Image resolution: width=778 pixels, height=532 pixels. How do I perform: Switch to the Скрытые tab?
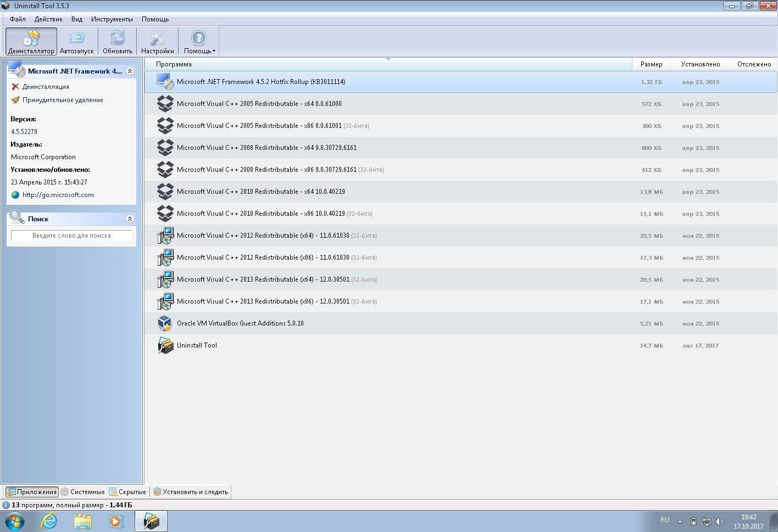click(x=127, y=492)
